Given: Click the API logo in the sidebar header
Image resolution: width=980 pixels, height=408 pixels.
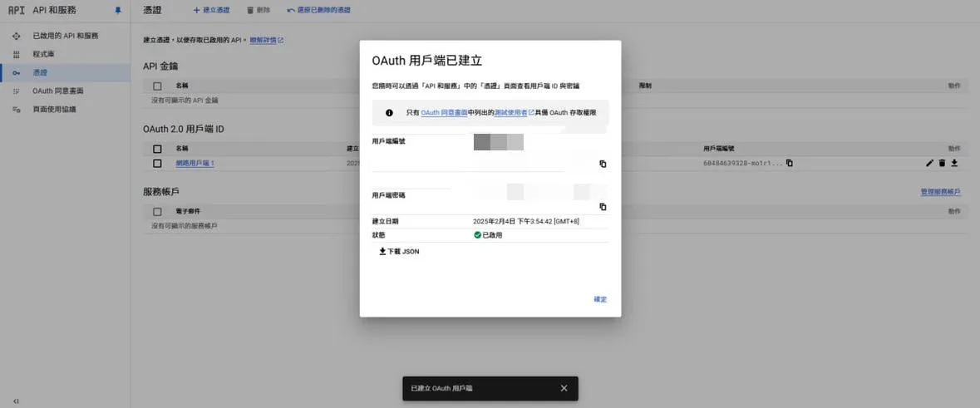Looking at the screenshot, I should [x=17, y=10].
